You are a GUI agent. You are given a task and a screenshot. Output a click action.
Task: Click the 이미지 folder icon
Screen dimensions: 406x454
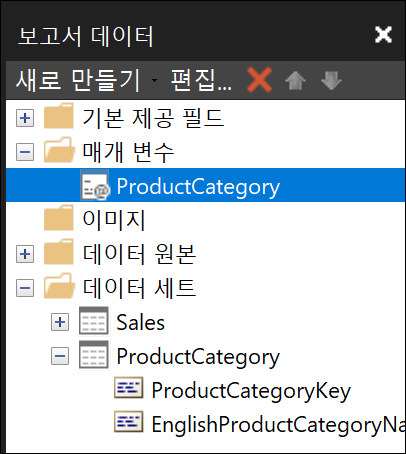coord(59,218)
